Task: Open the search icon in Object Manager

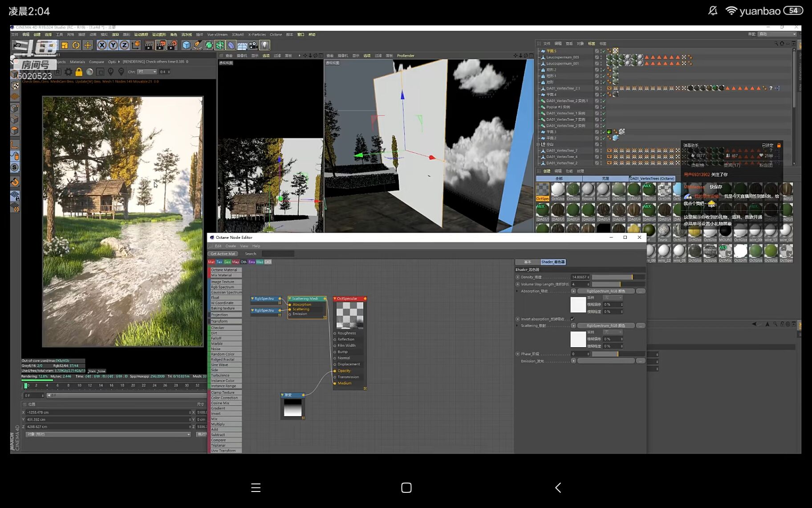Action: [776, 44]
